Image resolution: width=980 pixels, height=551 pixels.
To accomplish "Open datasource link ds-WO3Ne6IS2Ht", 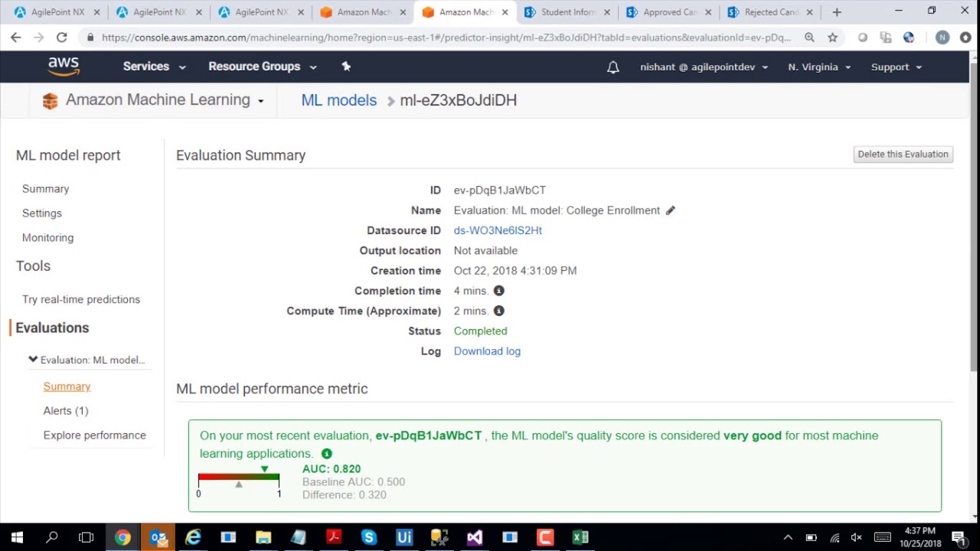I will (498, 230).
